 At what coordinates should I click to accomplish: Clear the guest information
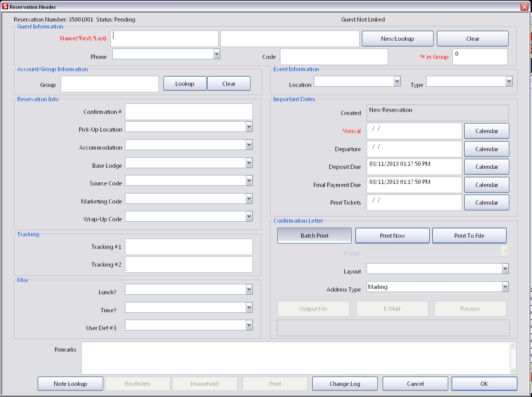click(x=472, y=38)
